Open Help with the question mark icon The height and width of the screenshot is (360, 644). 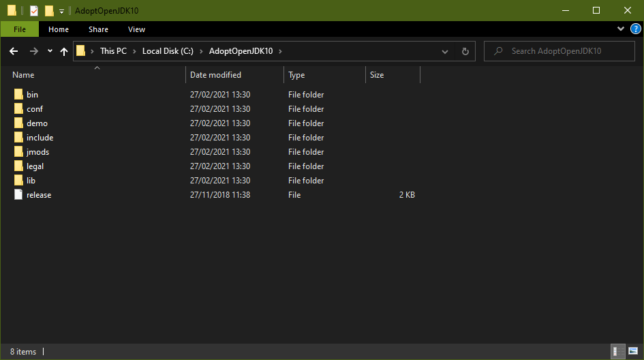click(x=635, y=29)
